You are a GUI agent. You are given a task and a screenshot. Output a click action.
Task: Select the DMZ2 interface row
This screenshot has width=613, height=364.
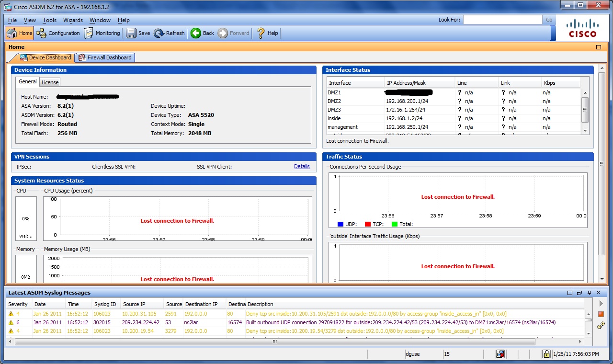point(453,101)
